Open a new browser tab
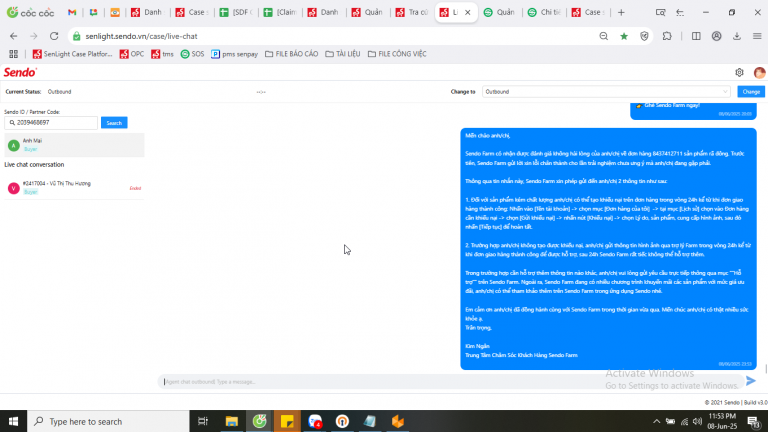Image resolution: width=768 pixels, height=432 pixels. coord(621,12)
